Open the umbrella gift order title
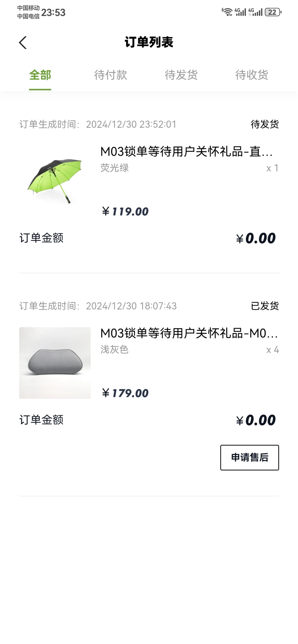298x644 pixels. point(187,152)
